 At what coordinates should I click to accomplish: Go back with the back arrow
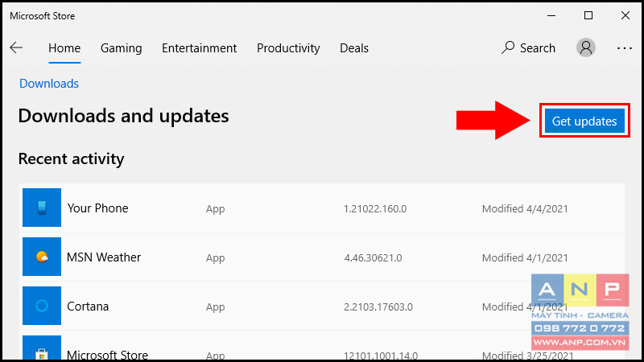tap(16, 47)
